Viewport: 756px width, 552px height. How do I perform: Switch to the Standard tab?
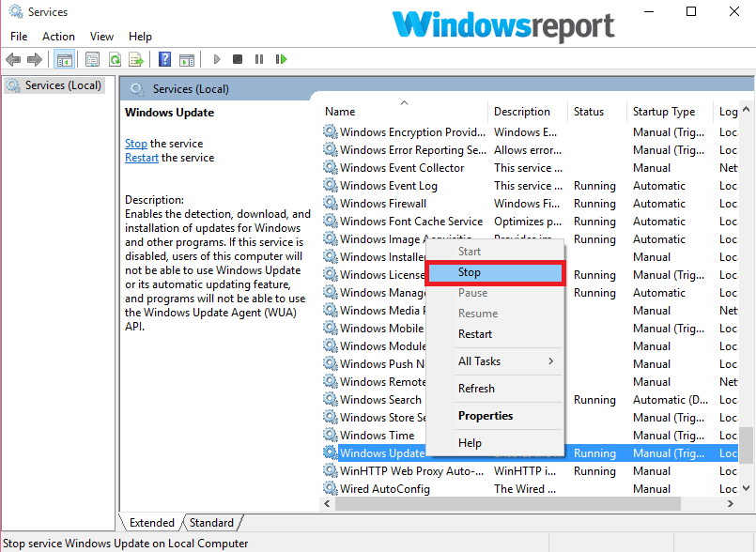pos(211,523)
